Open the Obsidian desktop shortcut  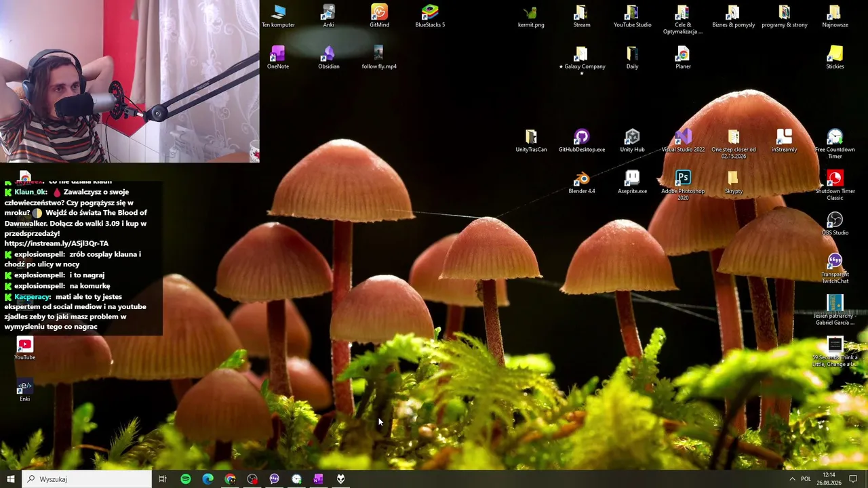point(328,58)
